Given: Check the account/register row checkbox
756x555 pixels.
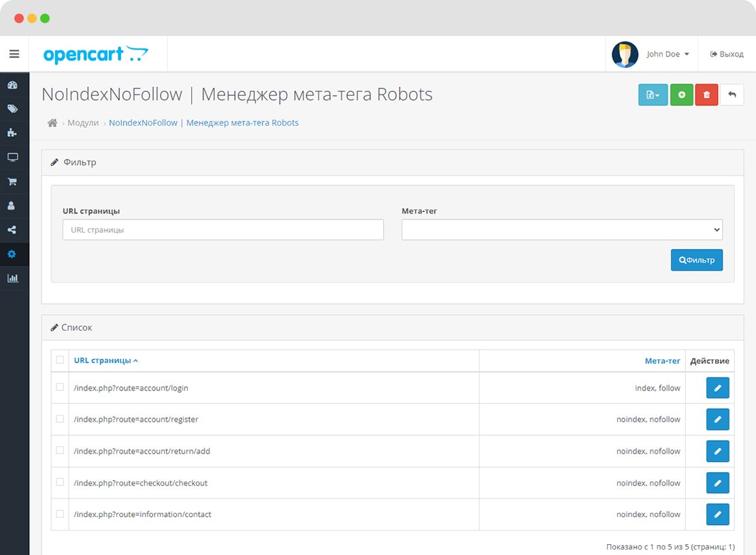Looking at the screenshot, I should [x=60, y=419].
